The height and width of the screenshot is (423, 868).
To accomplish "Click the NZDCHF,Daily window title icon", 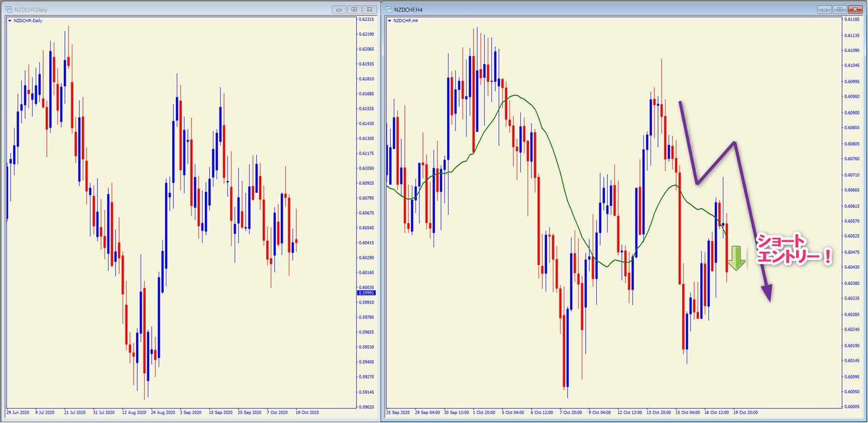I will [x=9, y=10].
